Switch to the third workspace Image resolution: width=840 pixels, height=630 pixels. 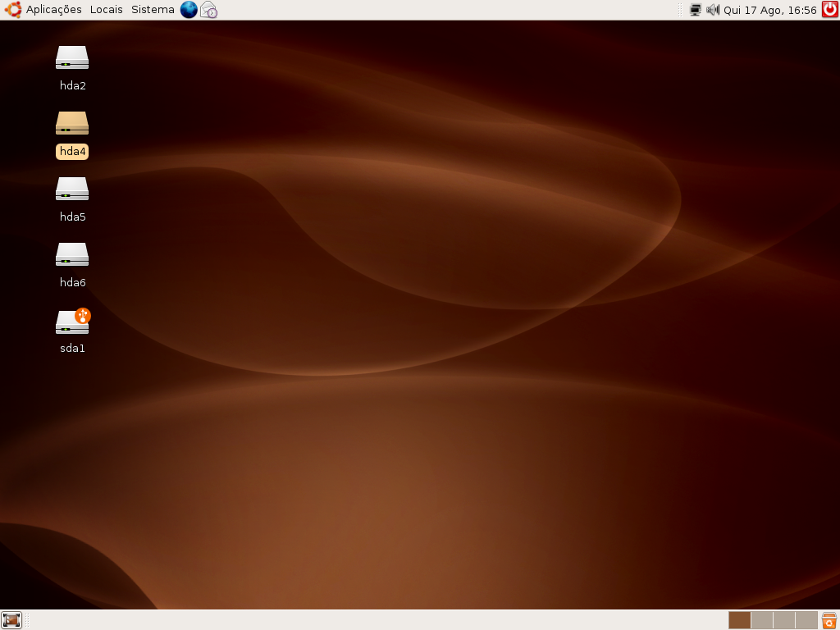point(783,620)
